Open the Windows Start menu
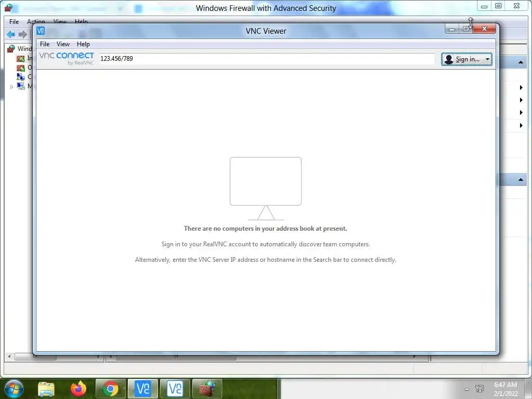This screenshot has height=399, width=532. pos(13,389)
